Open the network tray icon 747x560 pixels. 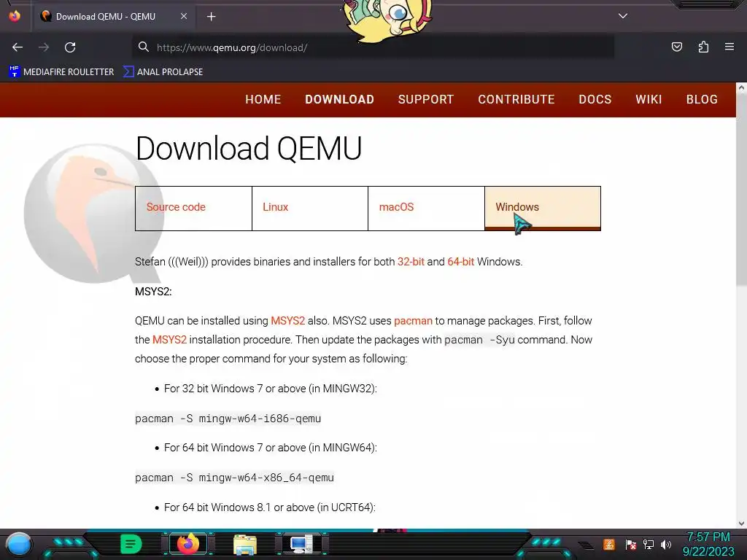pos(648,544)
